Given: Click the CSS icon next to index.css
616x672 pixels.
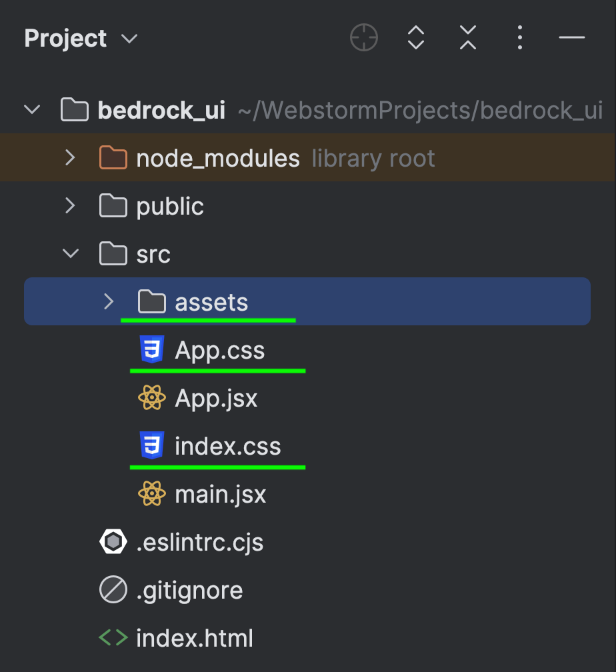Looking at the screenshot, I should [x=151, y=446].
